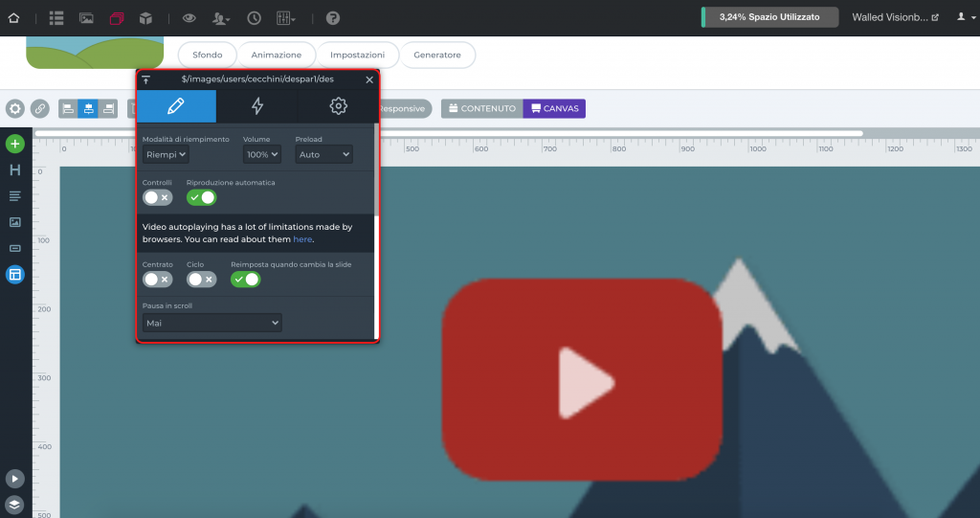Click the Spazio Utilizzato storage bar
Screen dimensions: 980x518
(x=770, y=17)
